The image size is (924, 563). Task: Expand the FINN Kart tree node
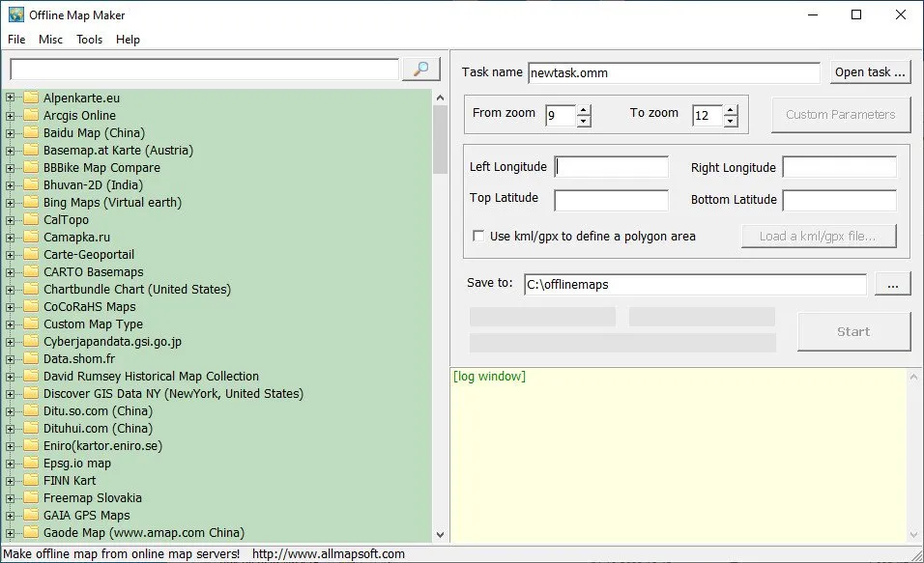(x=10, y=481)
